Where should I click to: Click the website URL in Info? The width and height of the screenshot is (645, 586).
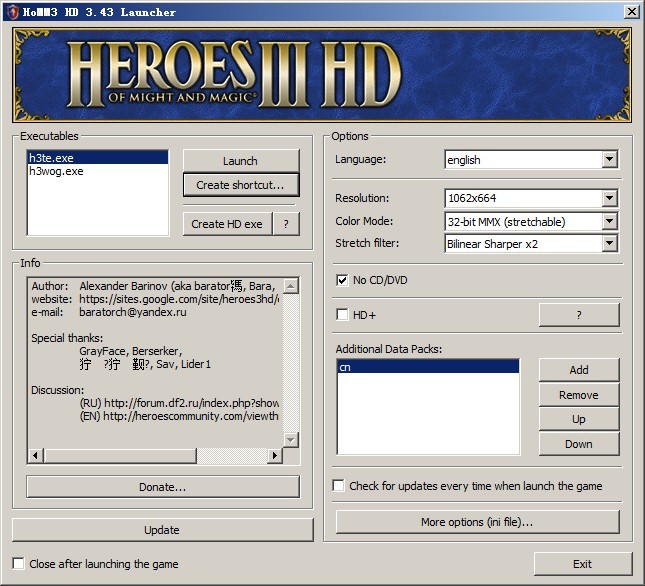pos(179,299)
